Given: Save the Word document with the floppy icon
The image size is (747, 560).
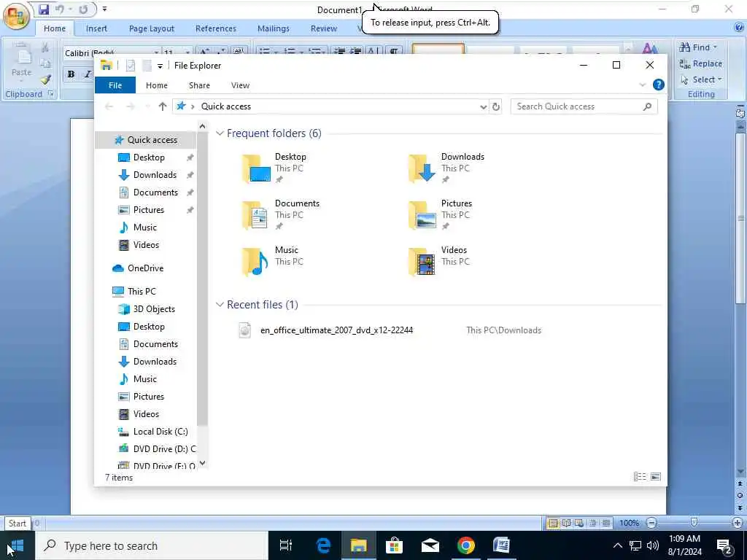Looking at the screenshot, I should tap(44, 9).
